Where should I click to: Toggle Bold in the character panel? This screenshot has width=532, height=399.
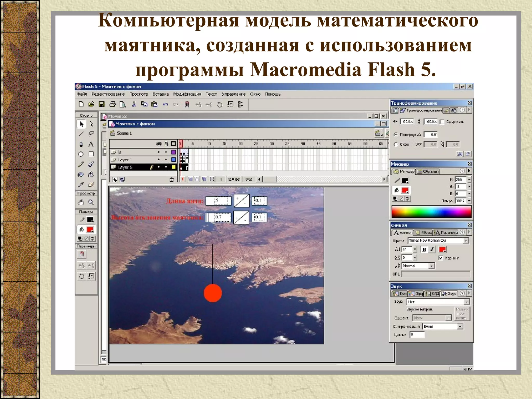424,250
